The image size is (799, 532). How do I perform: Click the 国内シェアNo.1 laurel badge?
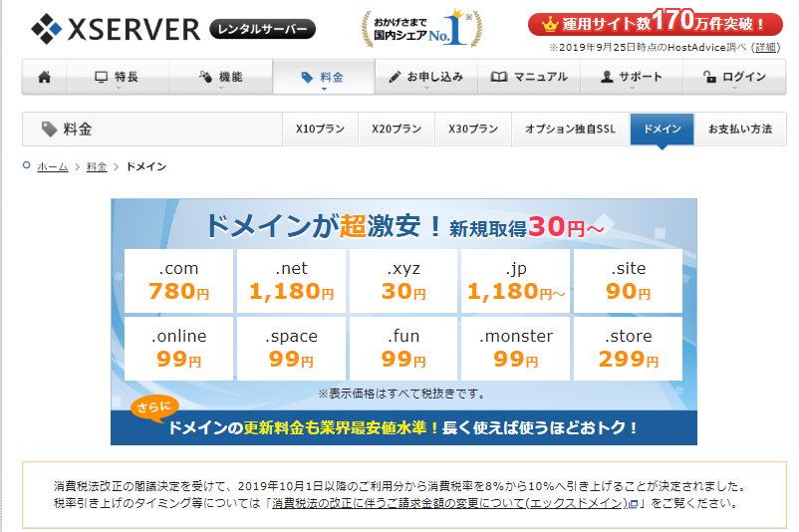[x=422, y=29]
